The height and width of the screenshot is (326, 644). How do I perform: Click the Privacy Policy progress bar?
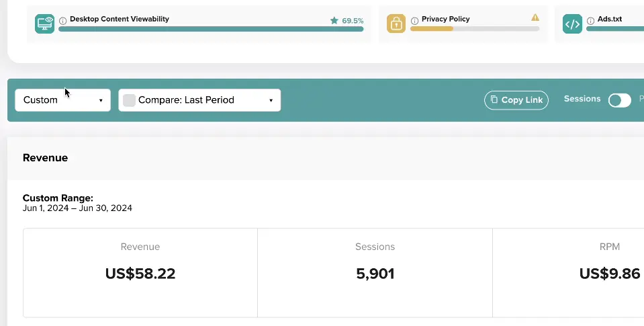tap(474, 29)
